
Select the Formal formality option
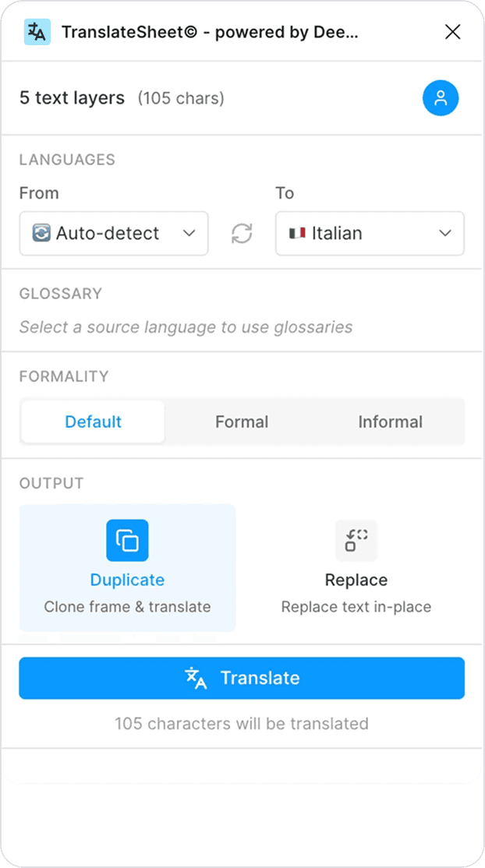click(x=242, y=422)
